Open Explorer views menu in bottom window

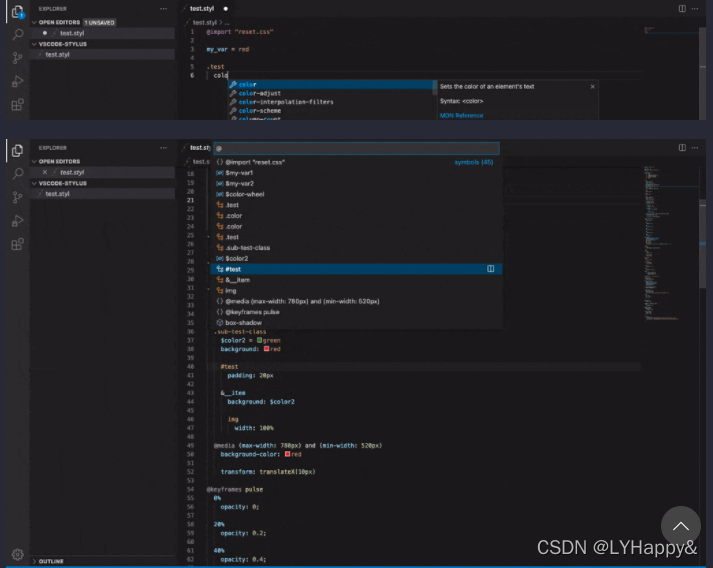click(x=163, y=147)
